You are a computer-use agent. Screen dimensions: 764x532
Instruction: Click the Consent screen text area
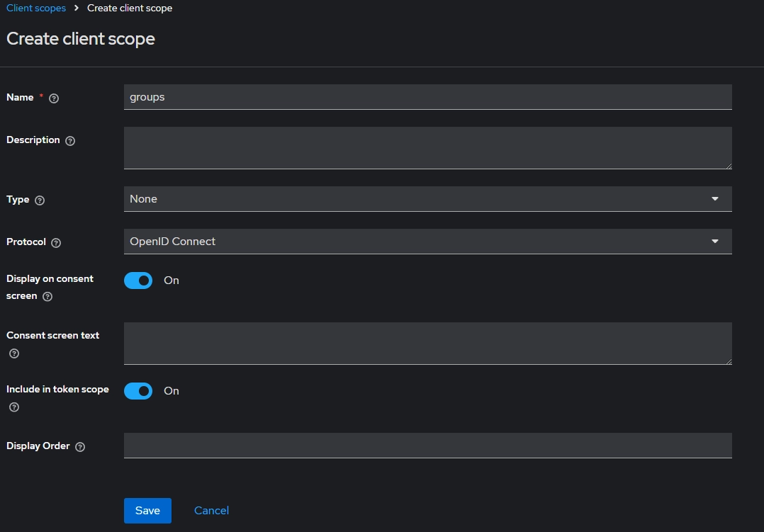pos(427,343)
